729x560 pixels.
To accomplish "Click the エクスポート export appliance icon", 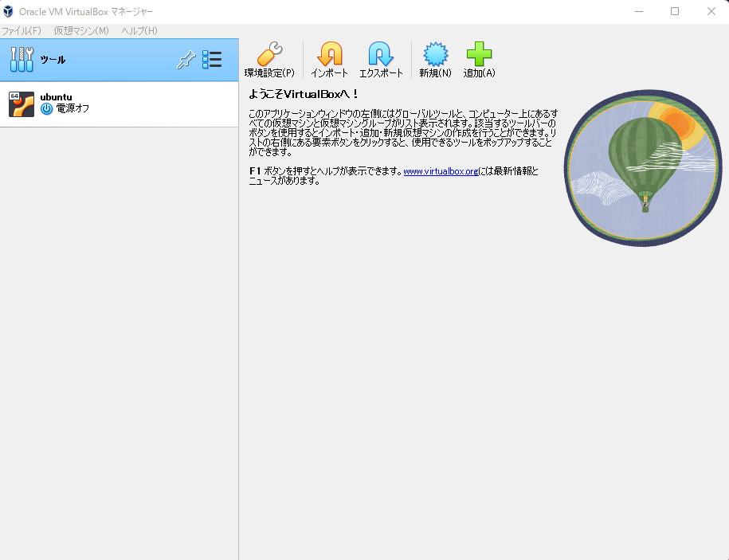I will coord(381,54).
